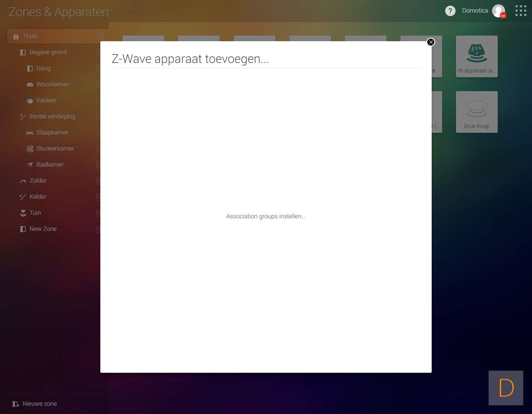Select the Thuis zone
The height and width of the screenshot is (414, 532).
[30, 36]
